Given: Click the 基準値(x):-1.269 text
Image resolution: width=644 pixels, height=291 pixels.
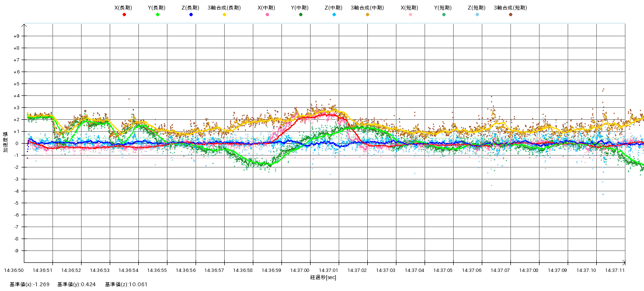Looking at the screenshot, I should click(29, 285).
